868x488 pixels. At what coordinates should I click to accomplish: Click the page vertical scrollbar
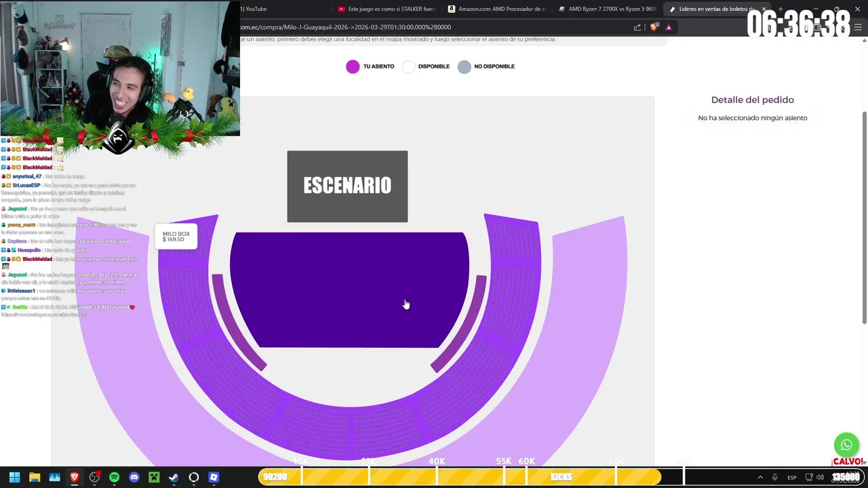point(864,217)
